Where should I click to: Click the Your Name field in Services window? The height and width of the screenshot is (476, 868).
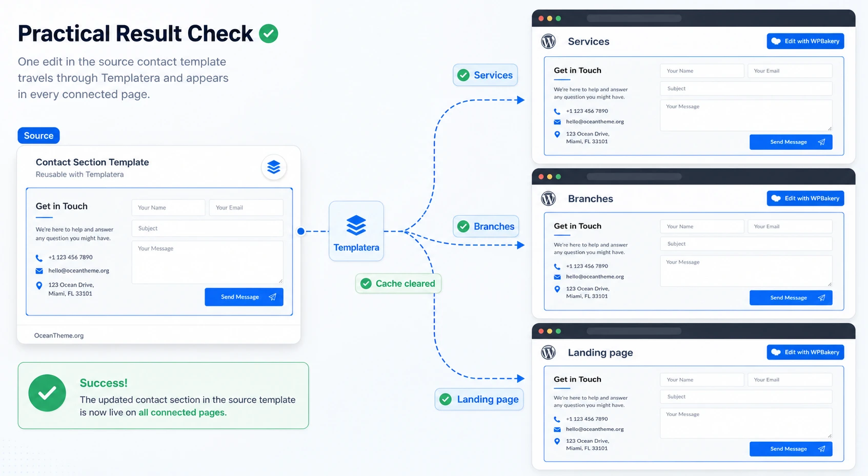click(702, 71)
